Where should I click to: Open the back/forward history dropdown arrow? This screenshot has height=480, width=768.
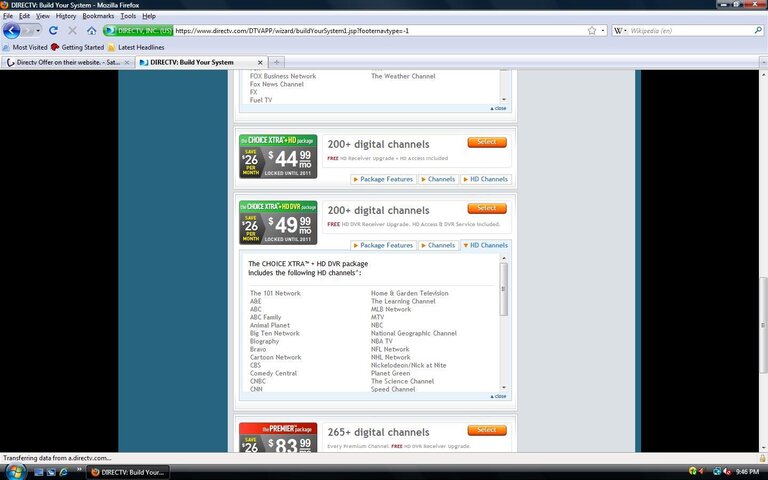38,30
